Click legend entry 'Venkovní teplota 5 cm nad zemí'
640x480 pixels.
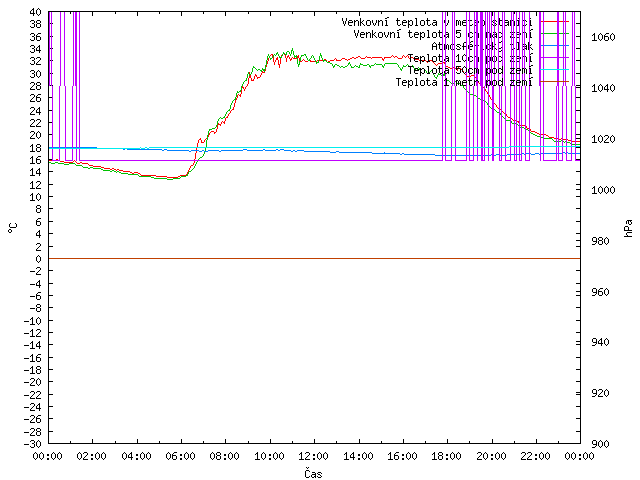click(443, 34)
